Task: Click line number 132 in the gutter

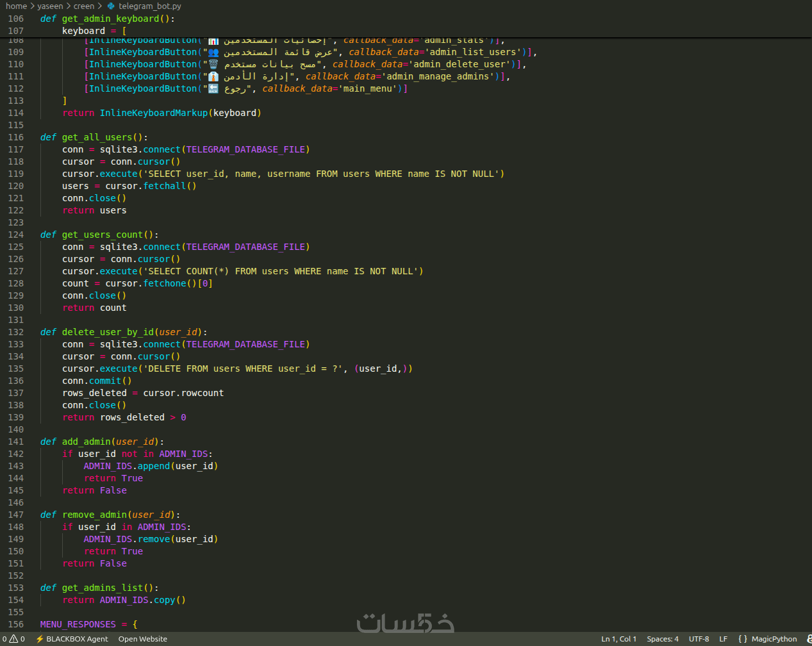Action: point(16,332)
